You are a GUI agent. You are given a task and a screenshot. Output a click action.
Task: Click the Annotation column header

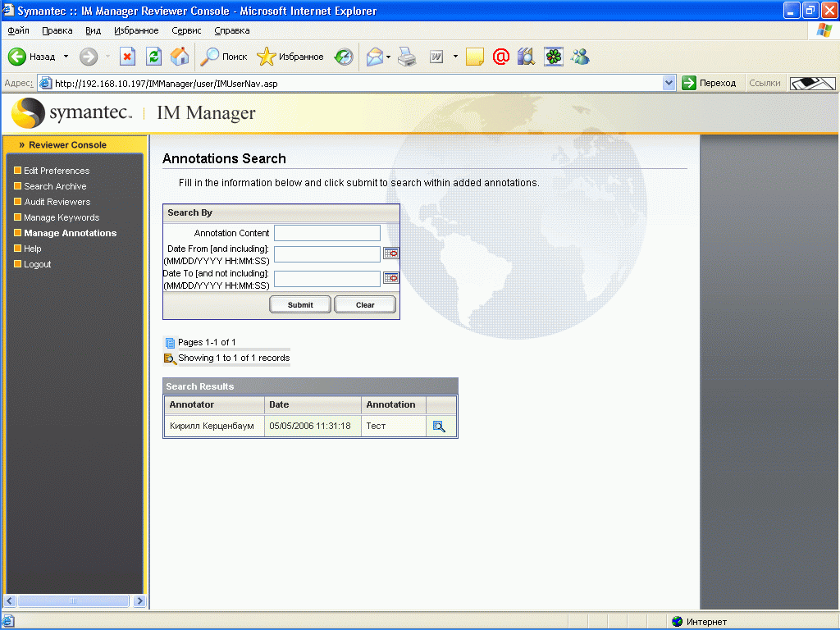(394, 405)
